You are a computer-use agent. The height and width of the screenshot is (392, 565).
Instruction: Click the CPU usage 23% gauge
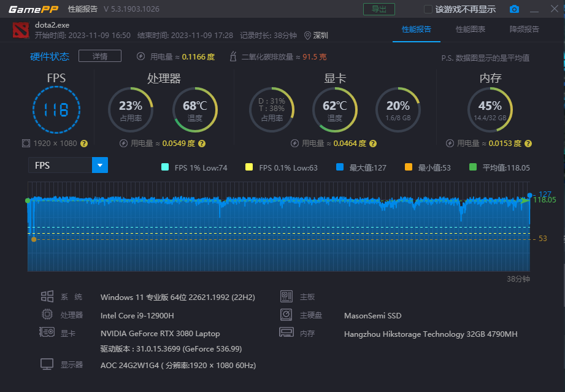click(x=131, y=110)
